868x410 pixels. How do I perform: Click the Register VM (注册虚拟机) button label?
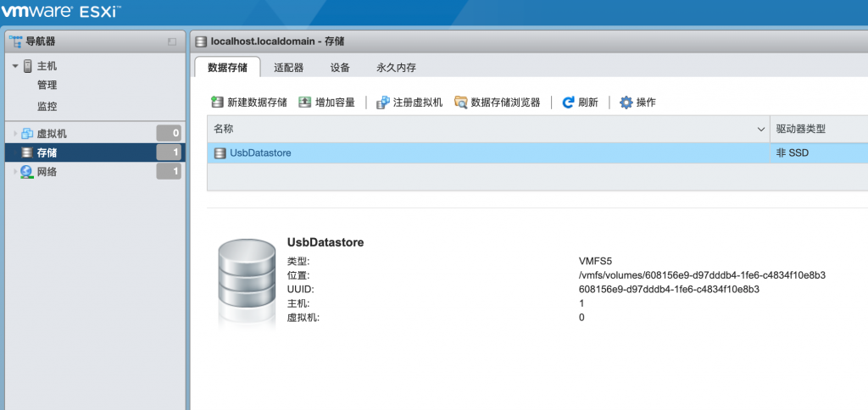418,102
